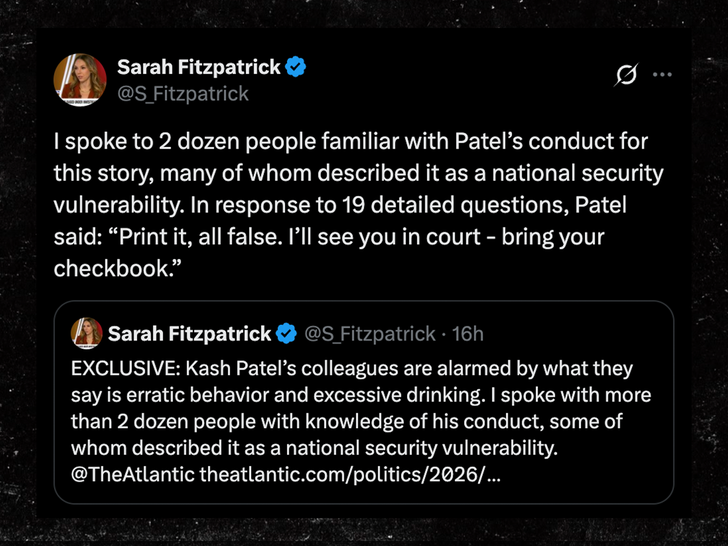
Task: Open Sarah Fitzpatrick's profile picture on main tweet
Action: 80,80
